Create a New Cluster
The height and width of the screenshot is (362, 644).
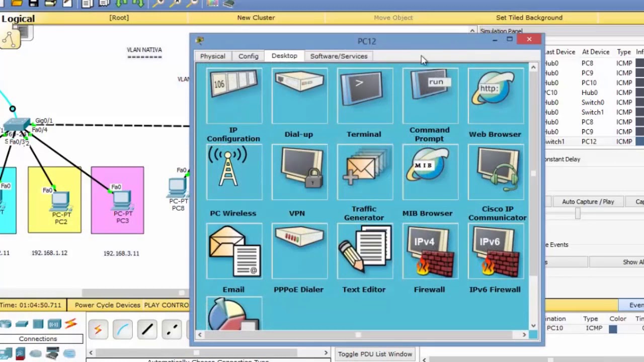point(256,18)
